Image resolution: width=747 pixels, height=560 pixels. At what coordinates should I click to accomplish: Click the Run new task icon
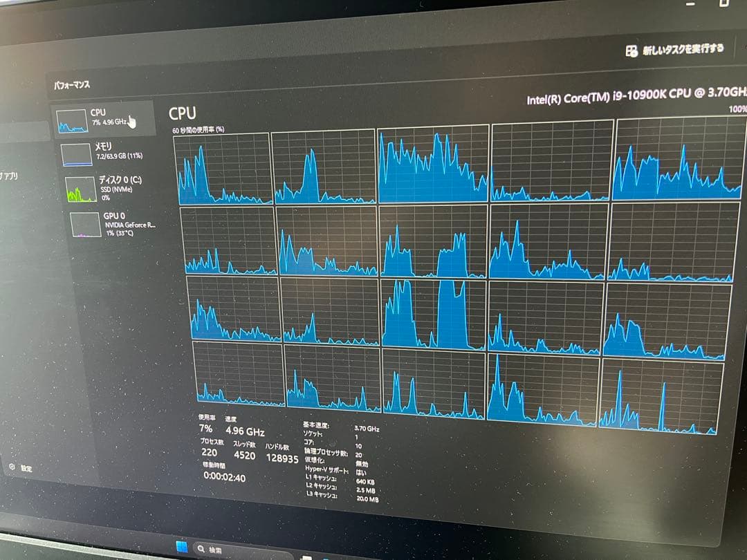coord(631,50)
